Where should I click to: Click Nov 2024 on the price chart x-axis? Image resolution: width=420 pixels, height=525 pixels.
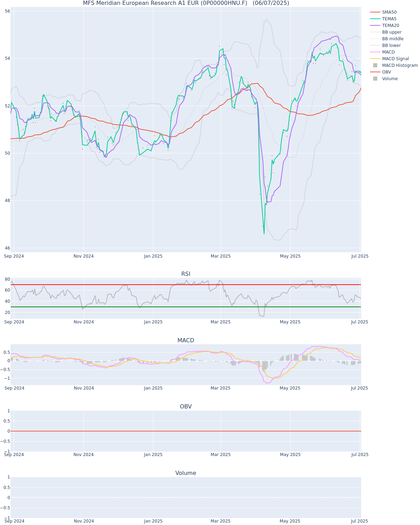(84, 256)
